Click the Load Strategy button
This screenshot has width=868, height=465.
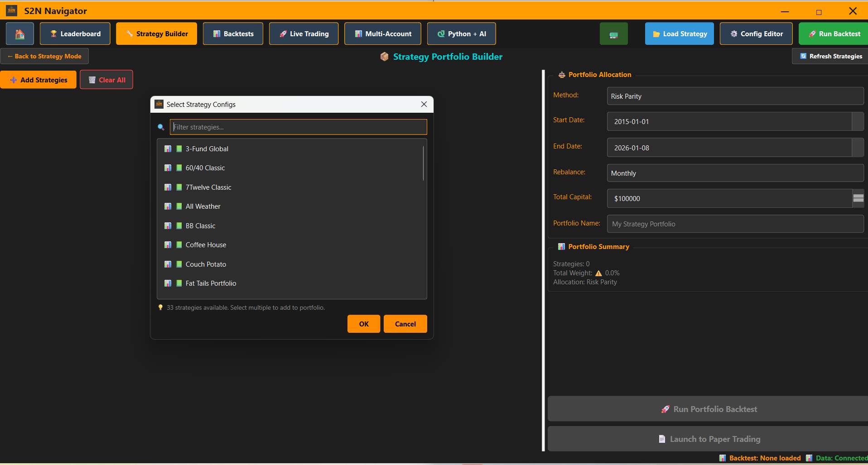click(680, 34)
